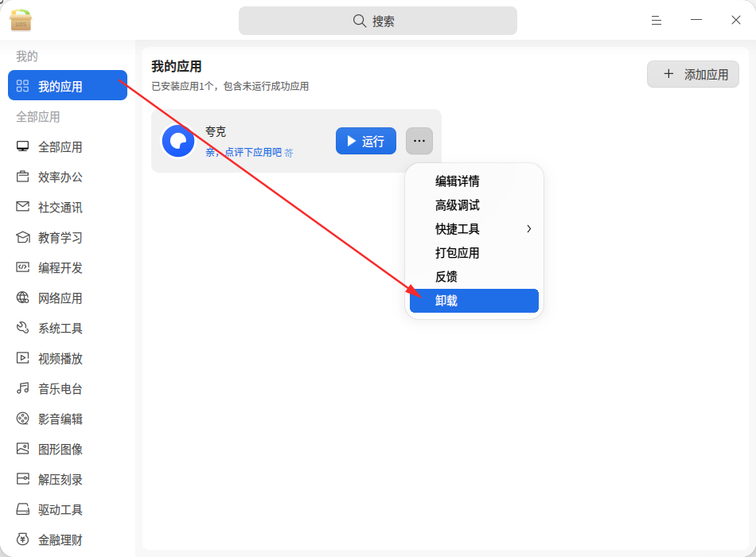Click the yen coin icon for 金融理财
Image resolution: width=756 pixels, height=557 pixels.
[x=22, y=539]
